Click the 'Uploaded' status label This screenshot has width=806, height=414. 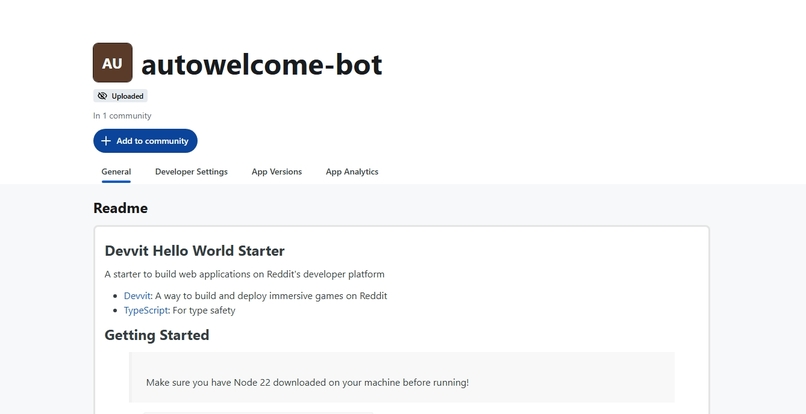pyautogui.click(x=127, y=96)
